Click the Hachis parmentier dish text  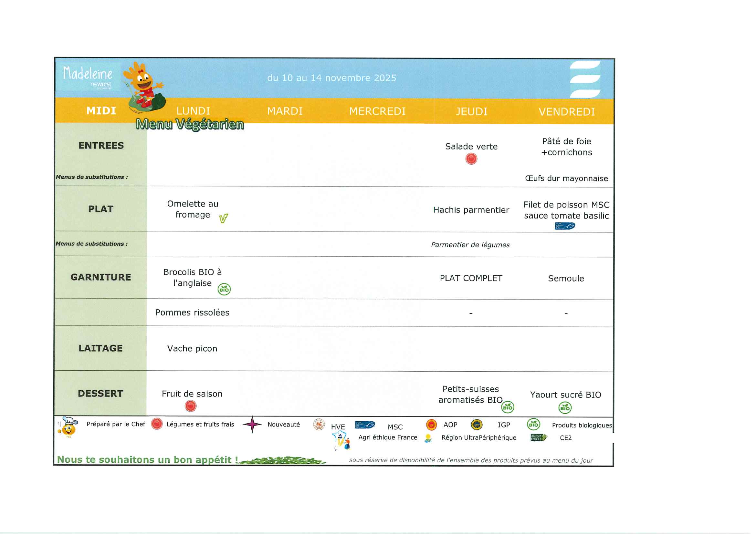471,210
